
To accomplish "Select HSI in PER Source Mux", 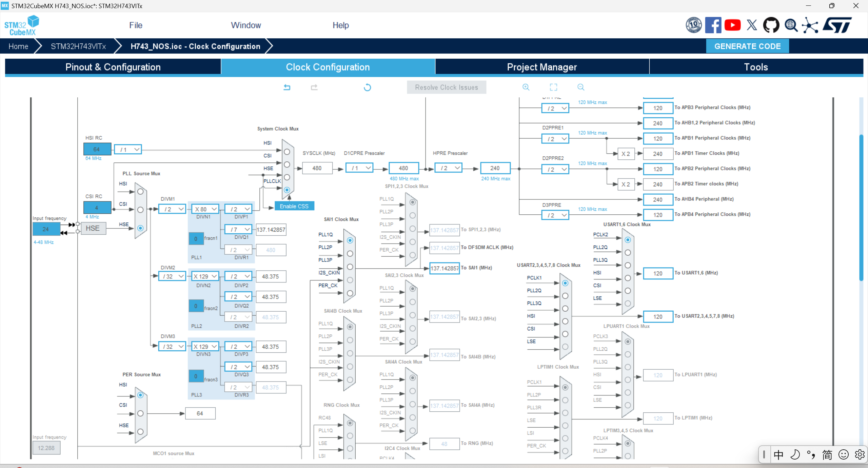I will (140, 395).
